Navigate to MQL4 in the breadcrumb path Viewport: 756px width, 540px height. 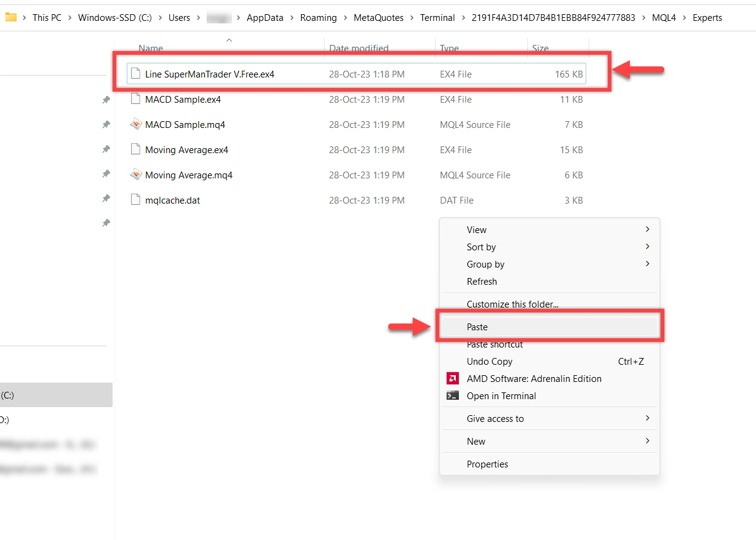(x=664, y=17)
